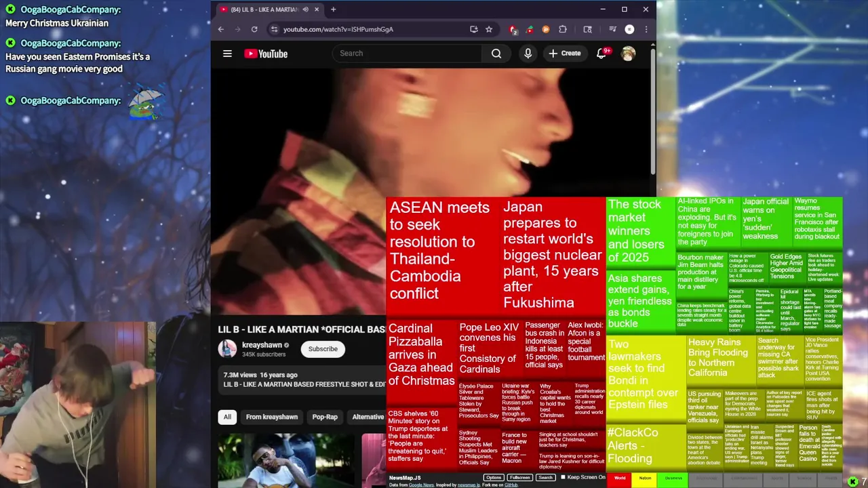Switch NewsMap to Fullscreen

click(520, 477)
